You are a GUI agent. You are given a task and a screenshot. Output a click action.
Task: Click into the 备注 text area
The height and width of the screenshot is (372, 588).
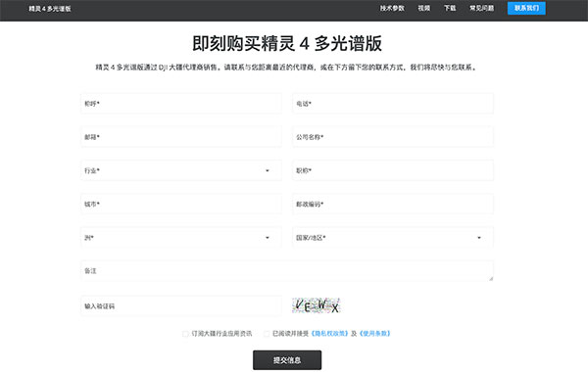click(x=287, y=271)
